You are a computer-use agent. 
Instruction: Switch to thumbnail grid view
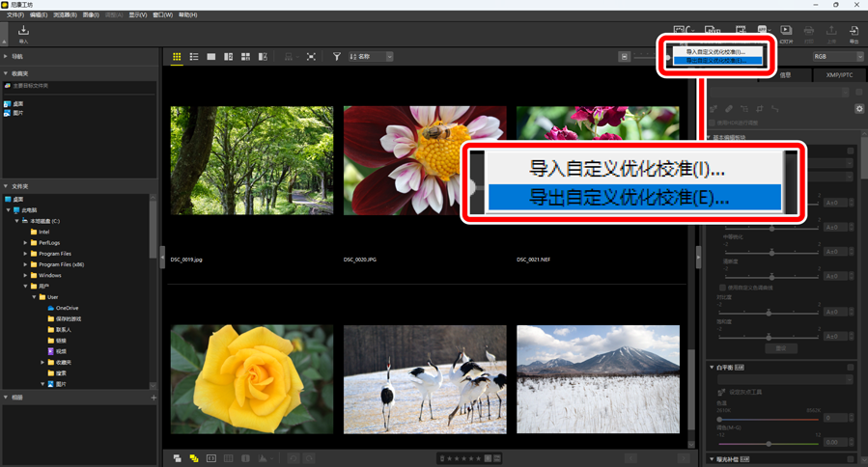(177, 57)
